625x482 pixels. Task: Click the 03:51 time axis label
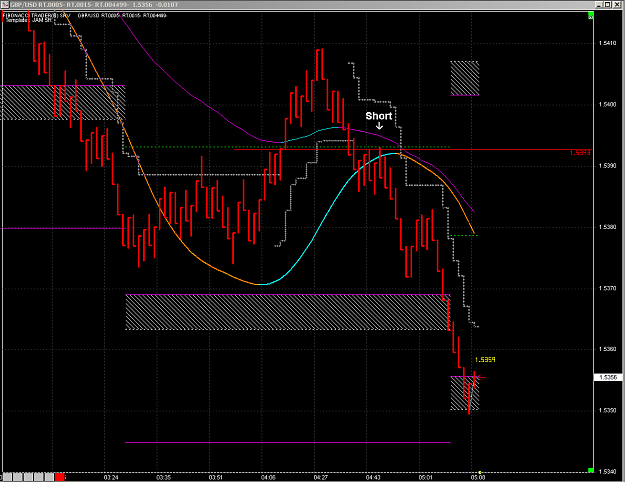point(216,477)
